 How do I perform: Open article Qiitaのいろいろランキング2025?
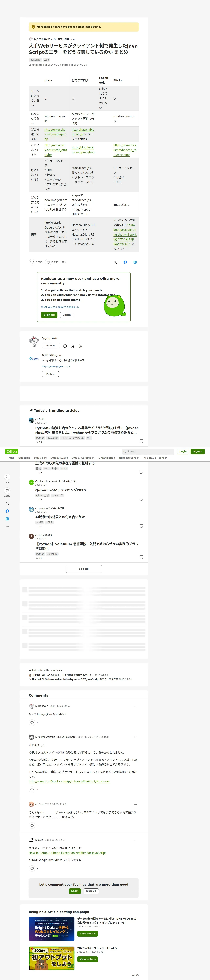click(x=61, y=490)
